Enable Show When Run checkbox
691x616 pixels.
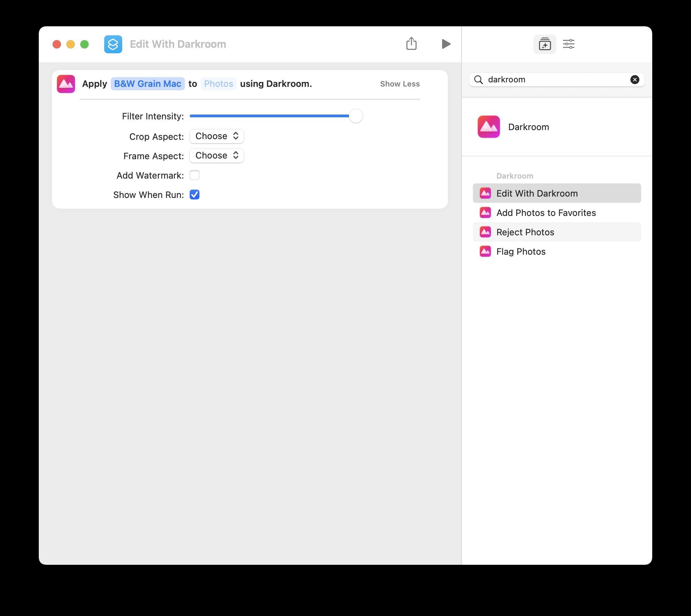195,194
